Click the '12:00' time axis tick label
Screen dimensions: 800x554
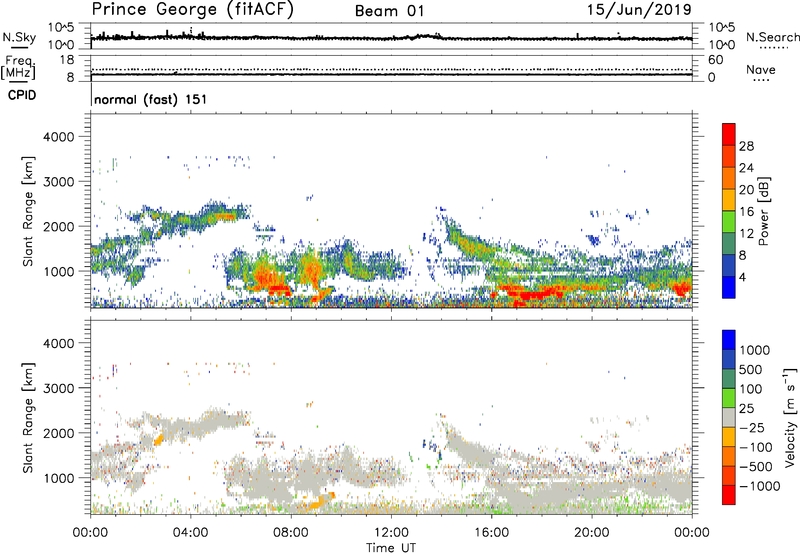click(391, 533)
